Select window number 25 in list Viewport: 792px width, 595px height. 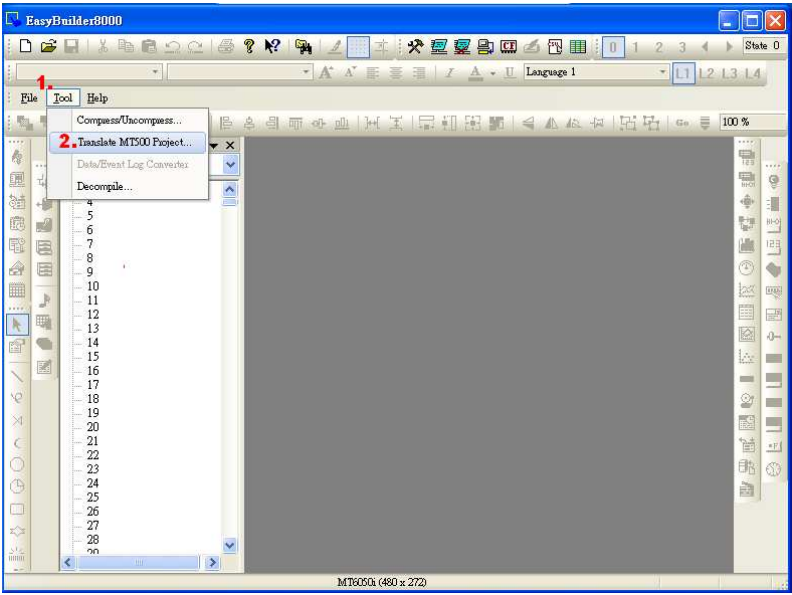pos(93,498)
